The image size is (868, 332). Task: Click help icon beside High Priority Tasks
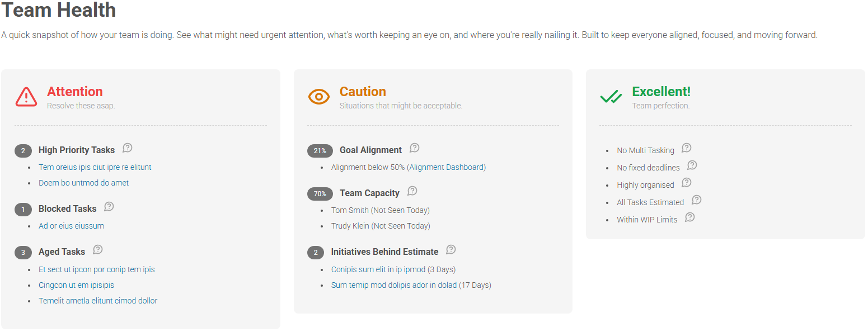tap(128, 148)
